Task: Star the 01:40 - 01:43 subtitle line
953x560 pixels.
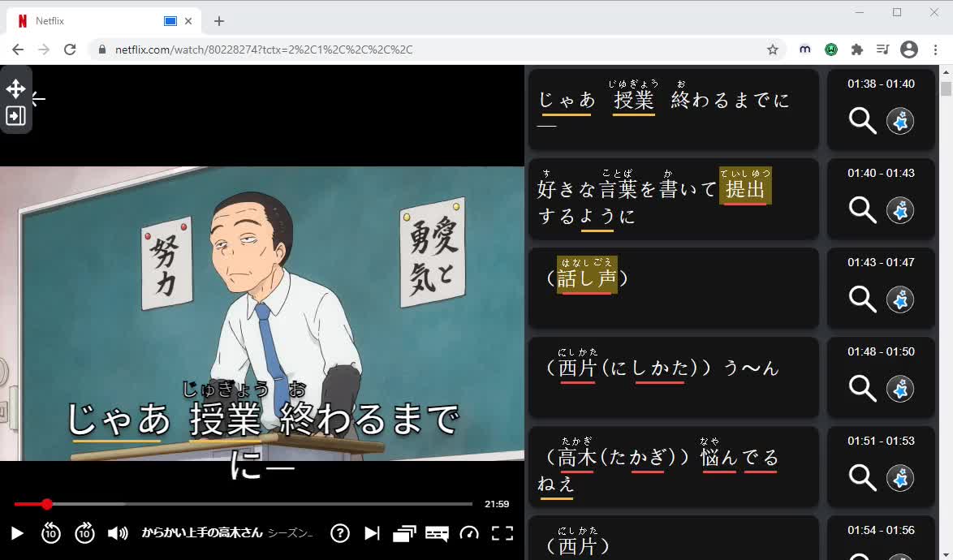Action: coord(900,210)
